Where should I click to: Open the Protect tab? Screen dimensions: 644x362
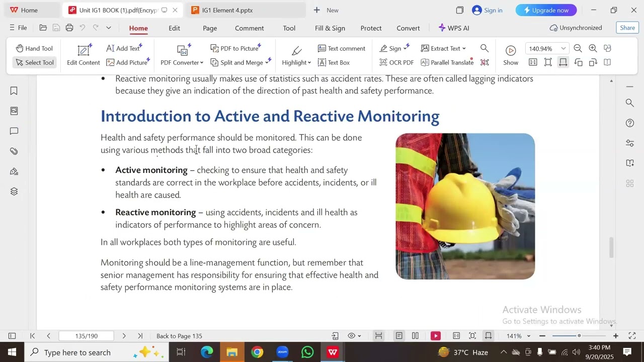(371, 28)
